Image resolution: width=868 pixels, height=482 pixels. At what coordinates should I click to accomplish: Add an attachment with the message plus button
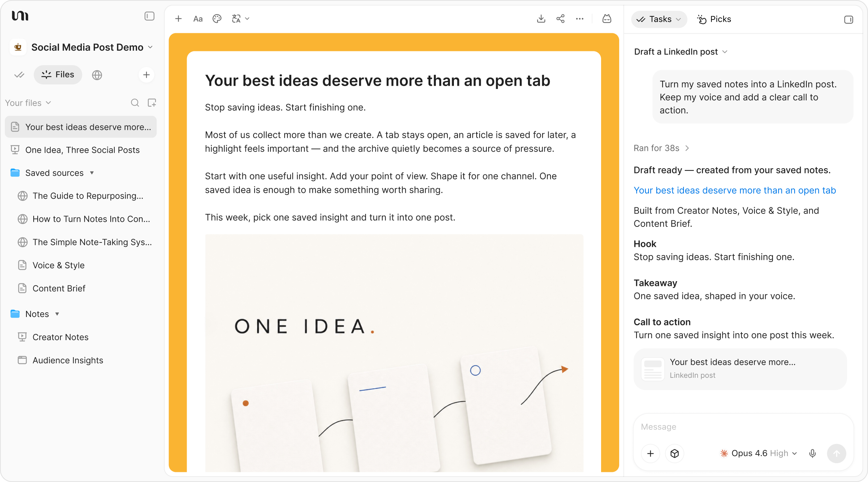[x=651, y=453]
